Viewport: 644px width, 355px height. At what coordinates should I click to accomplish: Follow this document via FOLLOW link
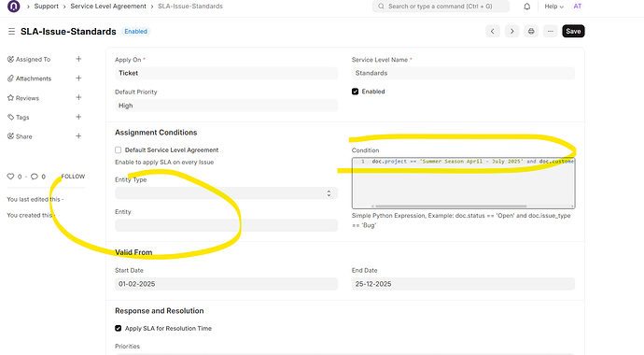tap(73, 177)
